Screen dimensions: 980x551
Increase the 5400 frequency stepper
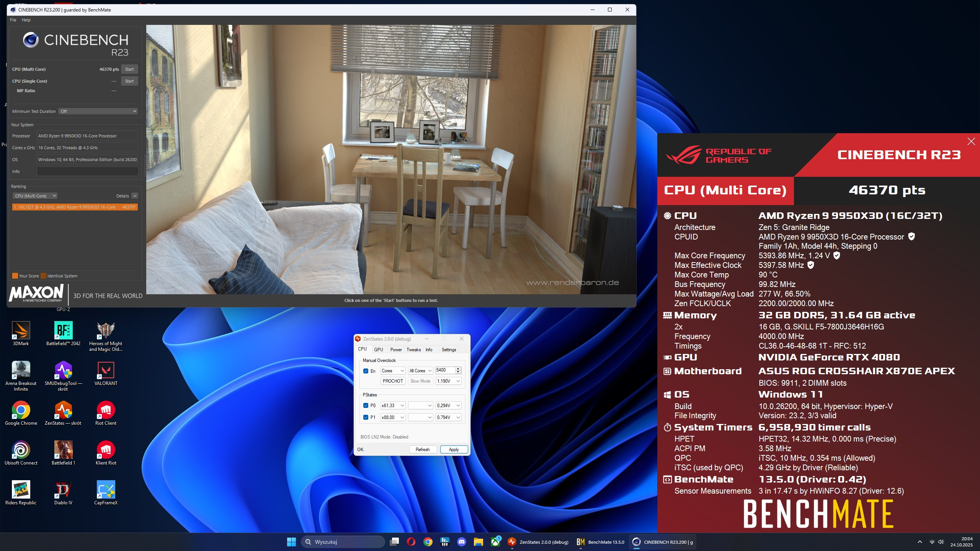pyautogui.click(x=458, y=368)
